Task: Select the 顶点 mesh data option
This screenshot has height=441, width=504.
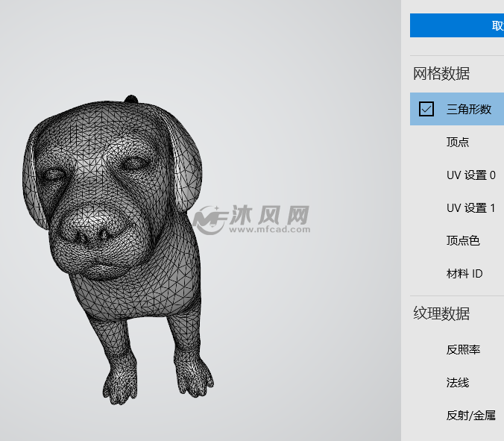Action: (x=458, y=142)
